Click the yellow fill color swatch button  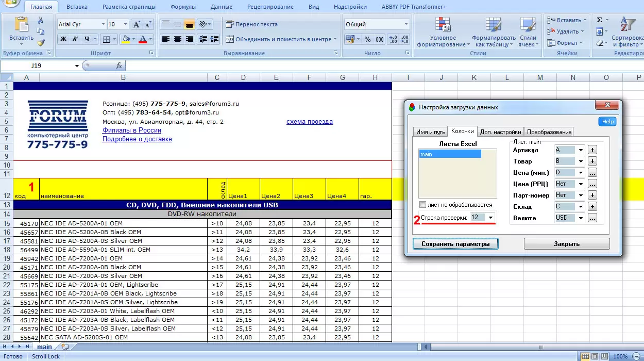click(x=125, y=39)
